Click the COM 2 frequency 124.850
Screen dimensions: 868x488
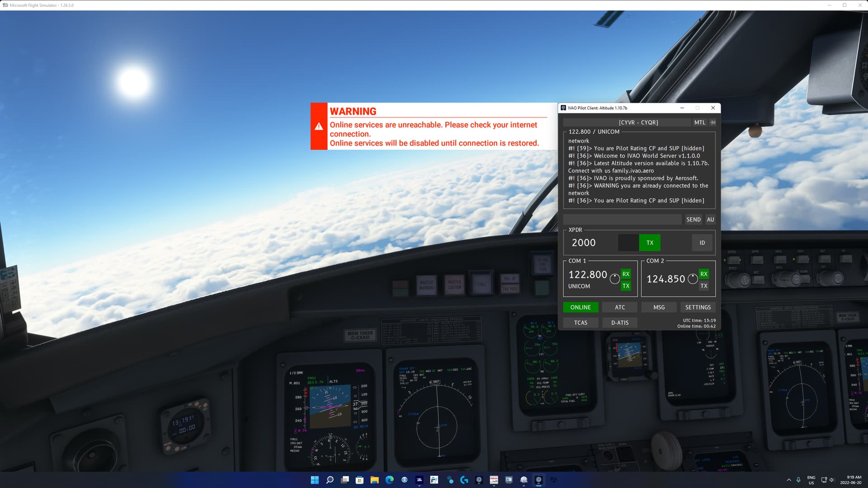[x=665, y=279]
